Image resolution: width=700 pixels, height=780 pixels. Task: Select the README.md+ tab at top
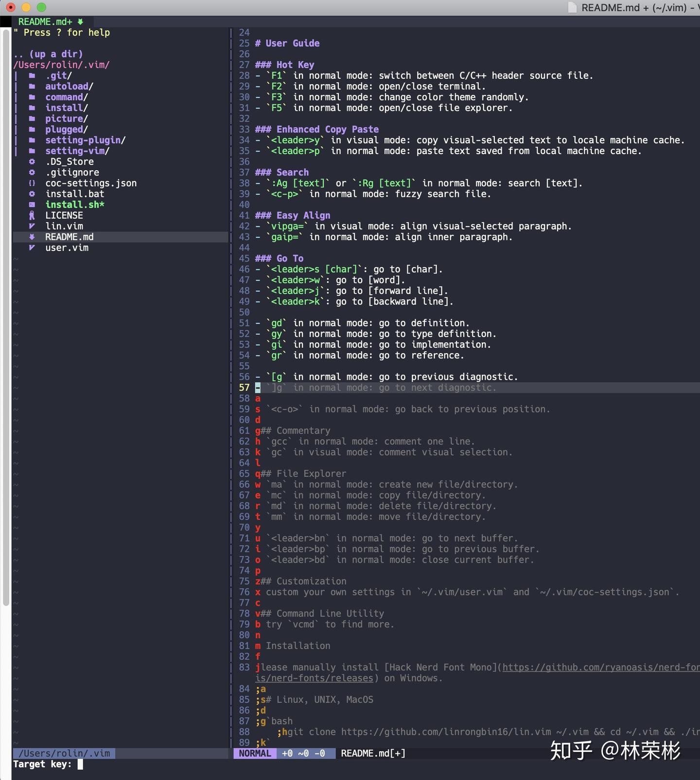coord(51,22)
